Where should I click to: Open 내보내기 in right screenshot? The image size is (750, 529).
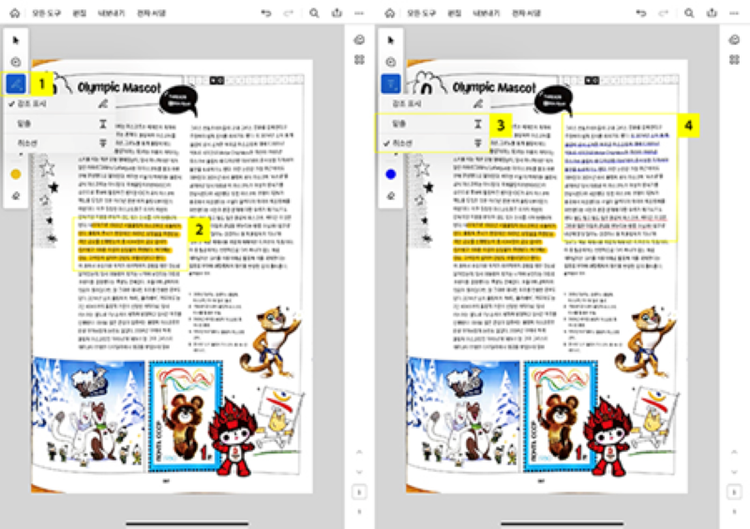[486, 13]
